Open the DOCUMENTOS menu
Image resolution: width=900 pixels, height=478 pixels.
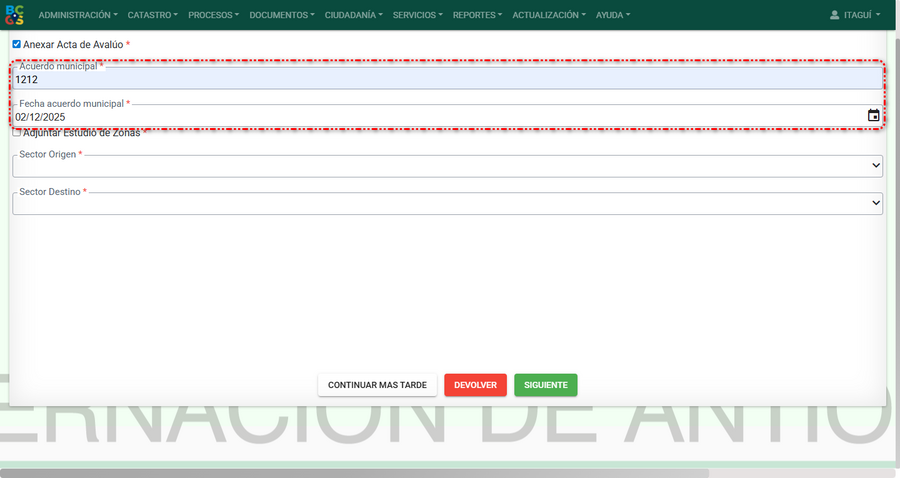click(x=281, y=15)
